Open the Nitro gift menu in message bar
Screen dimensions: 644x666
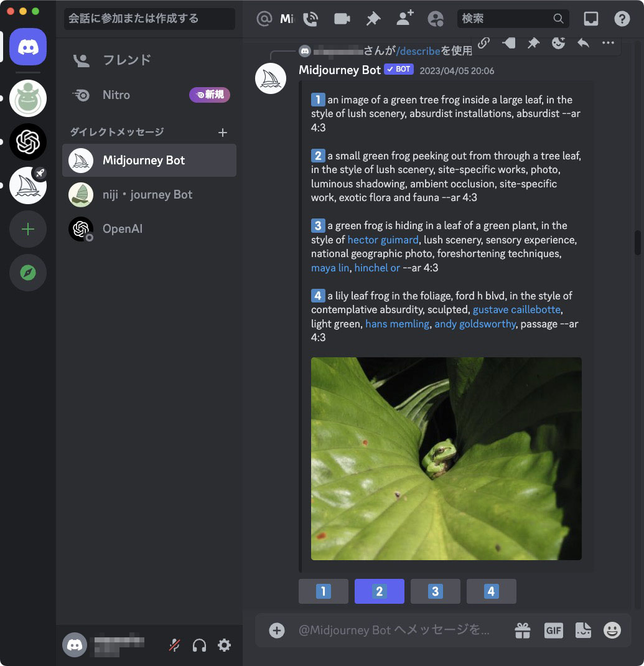(523, 630)
